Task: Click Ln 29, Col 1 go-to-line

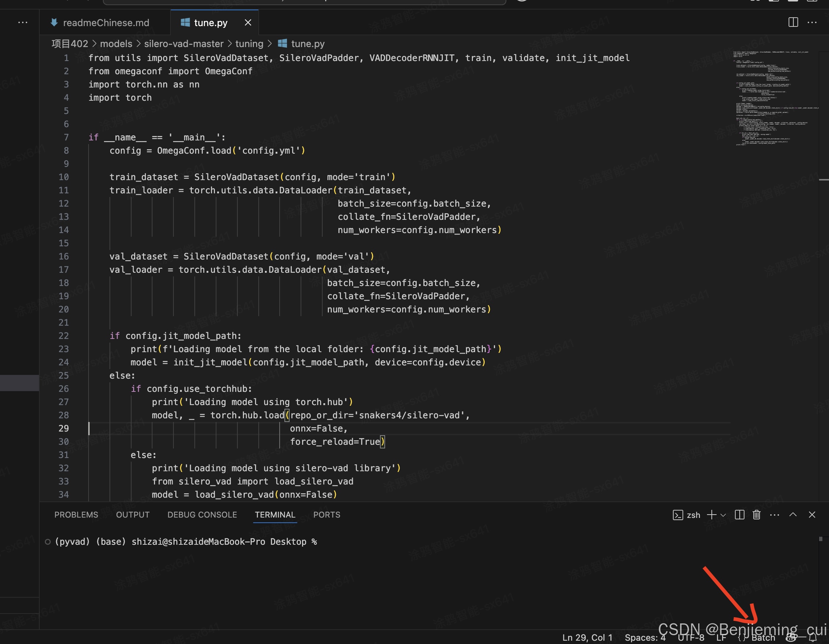Action: tap(587, 638)
